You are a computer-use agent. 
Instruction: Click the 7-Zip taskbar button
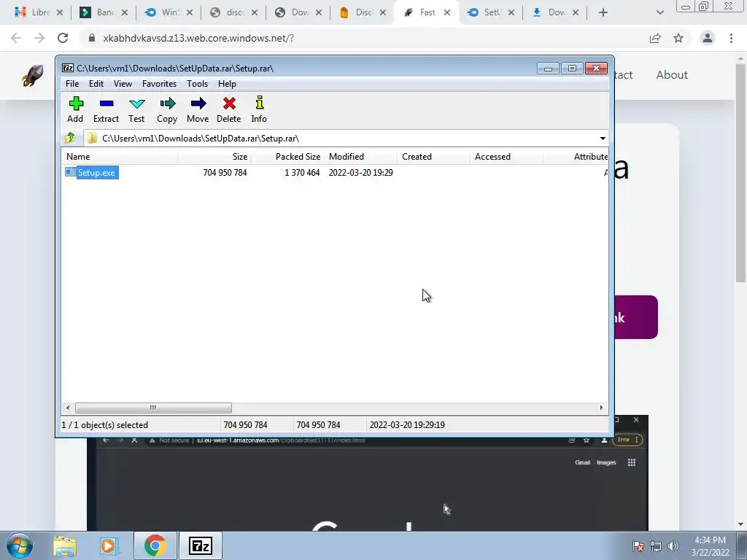pos(200,545)
